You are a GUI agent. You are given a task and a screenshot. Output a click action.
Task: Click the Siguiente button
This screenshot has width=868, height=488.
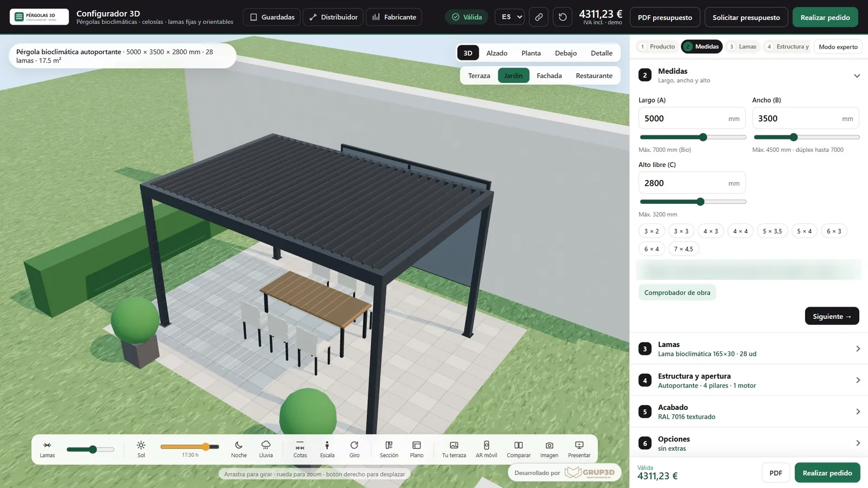[x=832, y=316]
